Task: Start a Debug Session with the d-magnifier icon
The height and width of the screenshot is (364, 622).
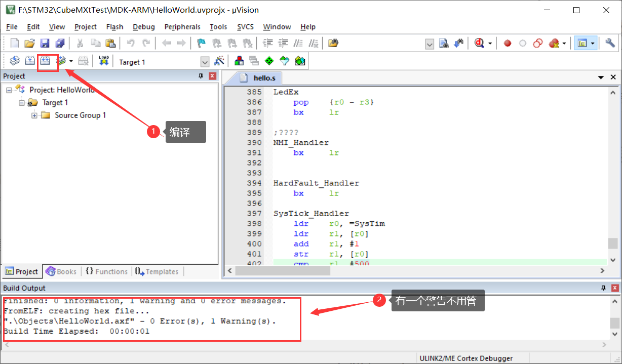Action: tap(480, 43)
